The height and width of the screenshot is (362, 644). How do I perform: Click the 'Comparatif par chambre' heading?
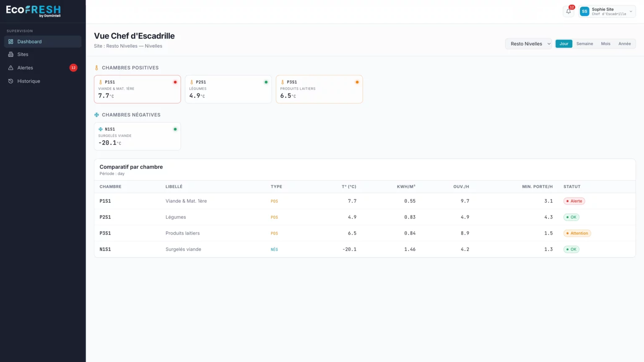(131, 167)
